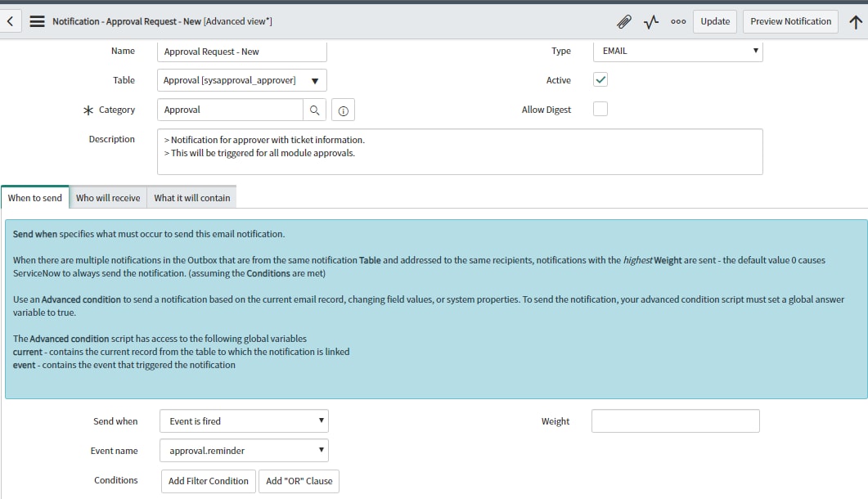Select the When to send tab
The height and width of the screenshot is (499, 868).
click(x=35, y=198)
